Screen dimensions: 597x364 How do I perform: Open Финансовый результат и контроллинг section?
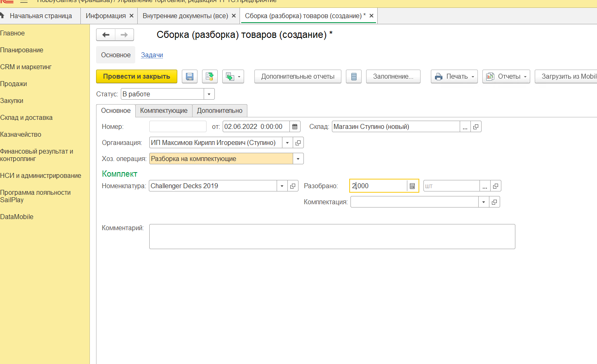click(37, 155)
